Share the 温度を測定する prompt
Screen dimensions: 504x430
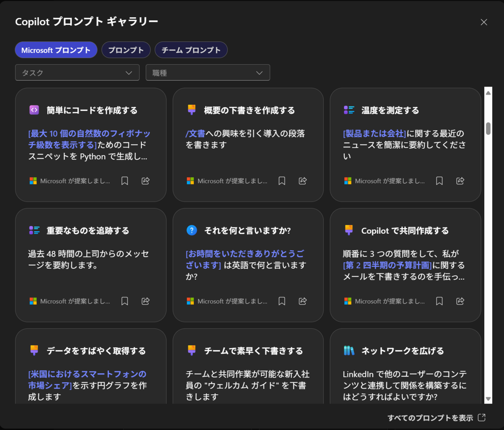460,181
